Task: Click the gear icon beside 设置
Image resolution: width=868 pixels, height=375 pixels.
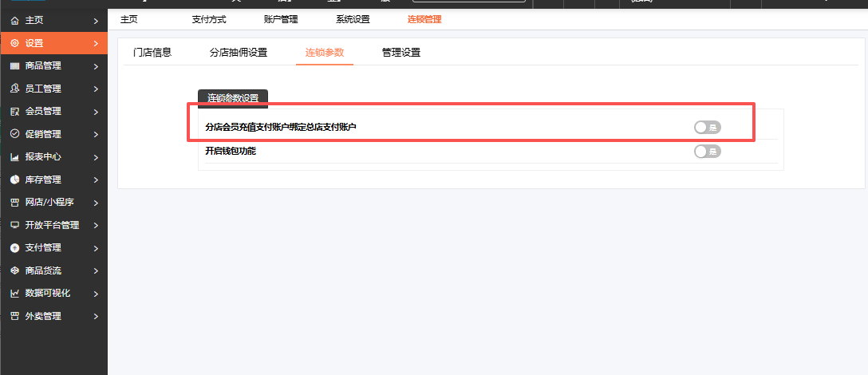Action: tap(14, 43)
